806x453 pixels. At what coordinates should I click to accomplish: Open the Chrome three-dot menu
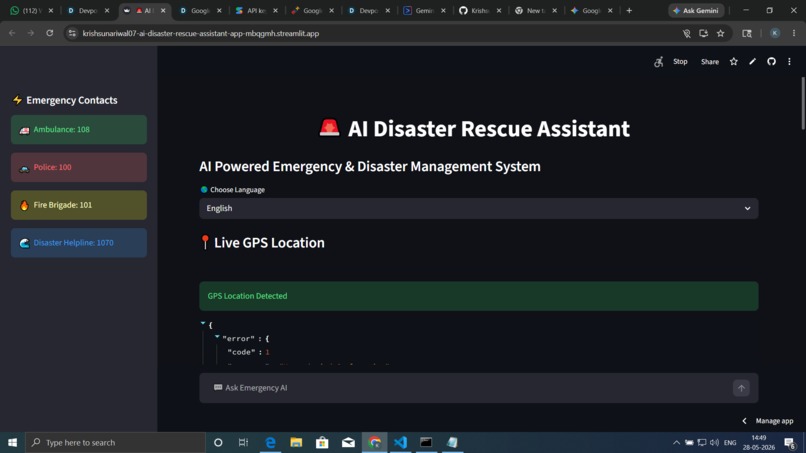pyautogui.click(x=794, y=33)
